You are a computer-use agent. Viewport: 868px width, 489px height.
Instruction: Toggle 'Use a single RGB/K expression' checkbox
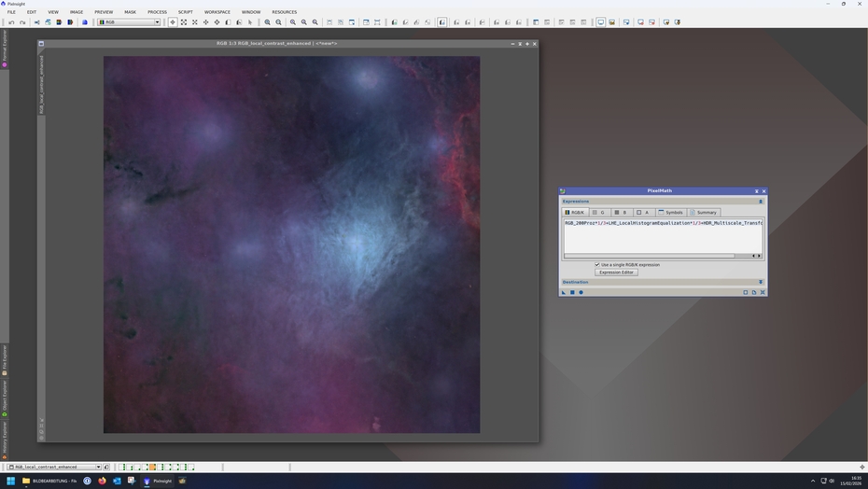[x=597, y=264]
